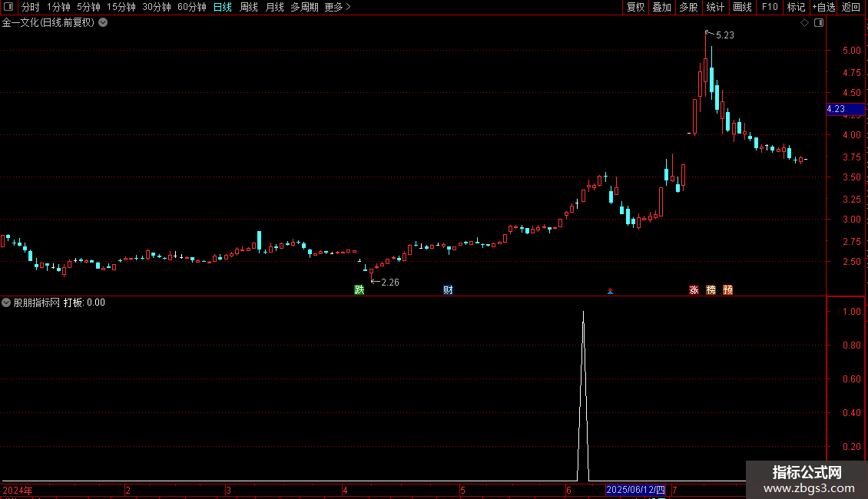Switch to the 月线 monthly chart tab
The image size is (868, 499).
tap(274, 7)
